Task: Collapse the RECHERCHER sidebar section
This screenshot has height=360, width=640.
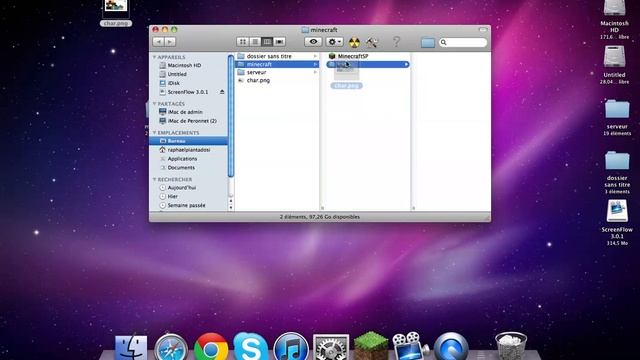Action: [155, 179]
